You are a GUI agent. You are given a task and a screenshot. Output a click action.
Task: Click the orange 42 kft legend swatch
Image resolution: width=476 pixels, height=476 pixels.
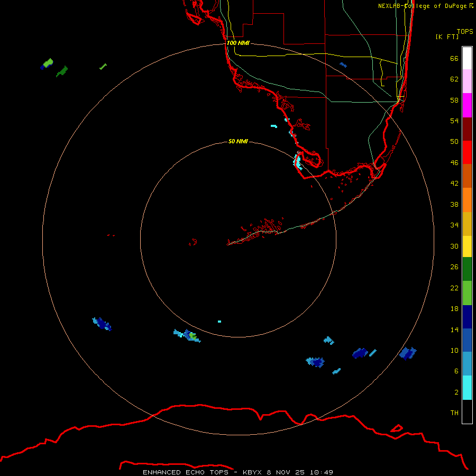pyautogui.click(x=467, y=200)
